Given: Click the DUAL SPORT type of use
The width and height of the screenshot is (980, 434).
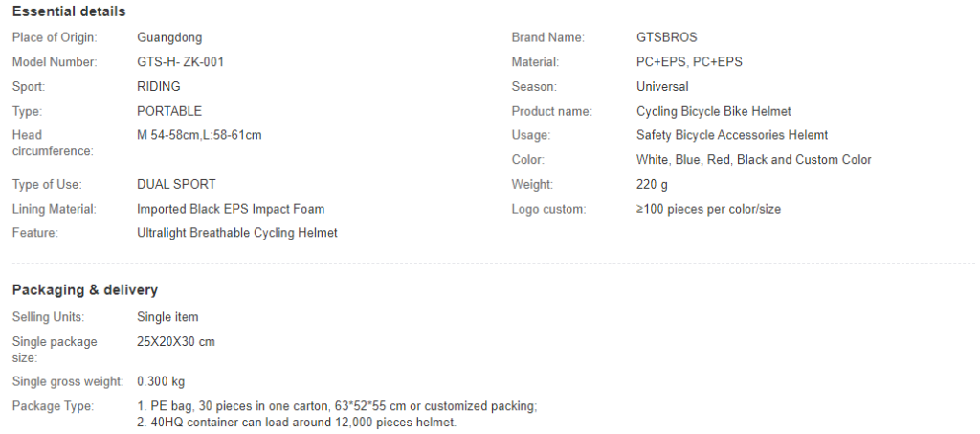Looking at the screenshot, I should [176, 185].
